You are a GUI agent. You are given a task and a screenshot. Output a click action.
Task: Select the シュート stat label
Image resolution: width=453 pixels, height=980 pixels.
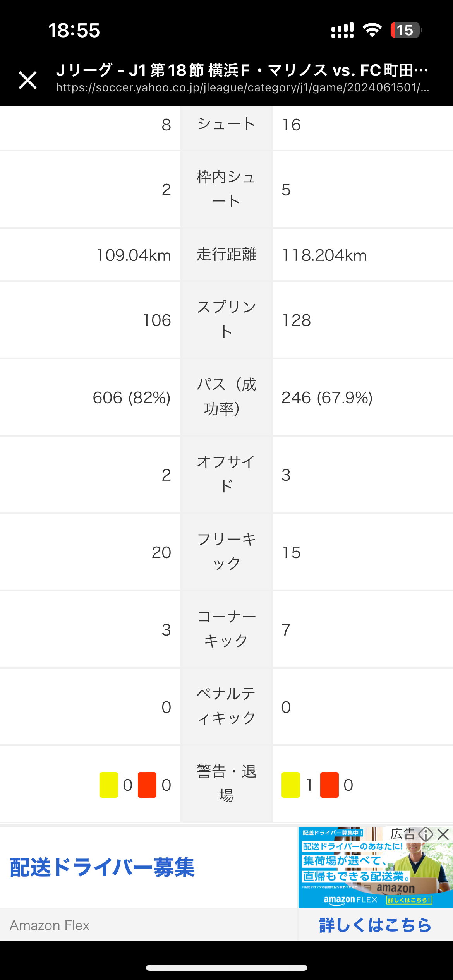point(226,125)
